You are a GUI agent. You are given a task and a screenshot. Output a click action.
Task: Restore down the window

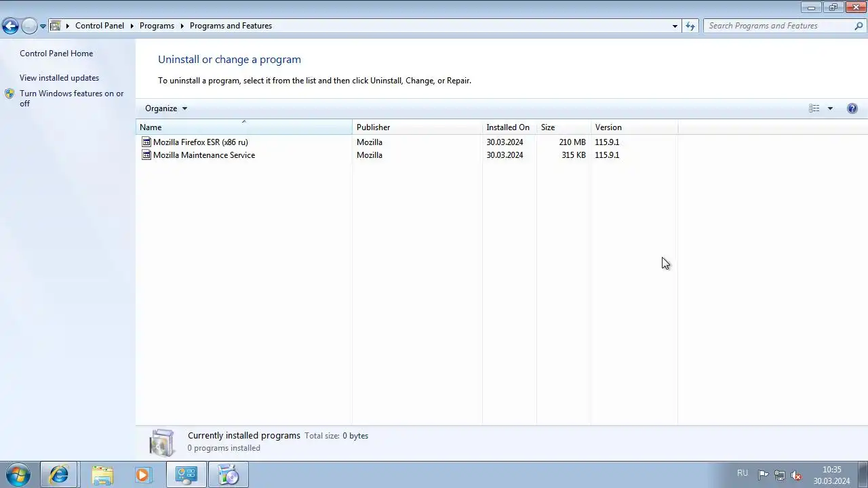coord(833,7)
